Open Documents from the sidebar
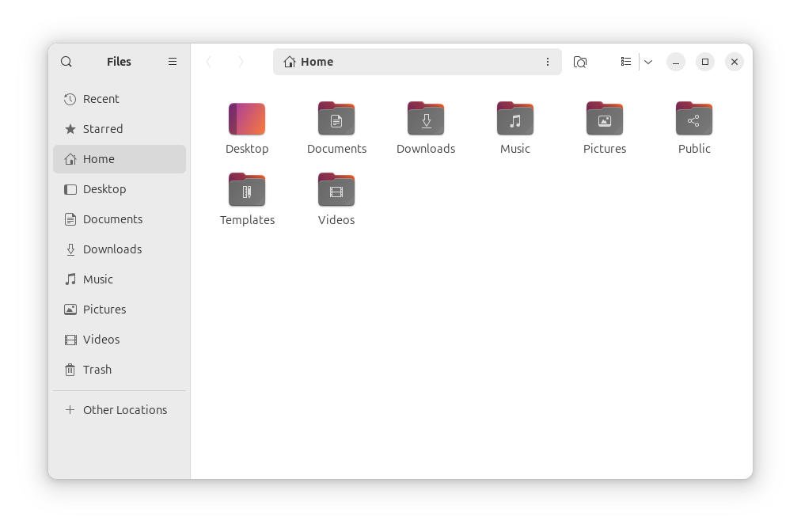 (120, 219)
